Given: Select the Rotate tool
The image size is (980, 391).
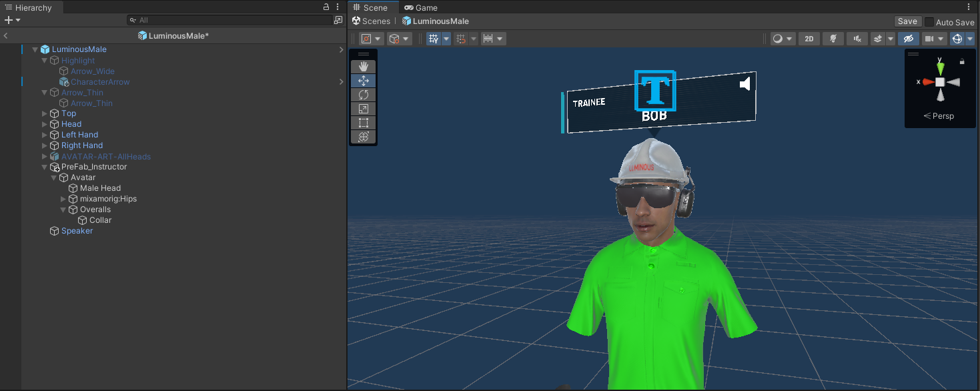Looking at the screenshot, I should (364, 95).
